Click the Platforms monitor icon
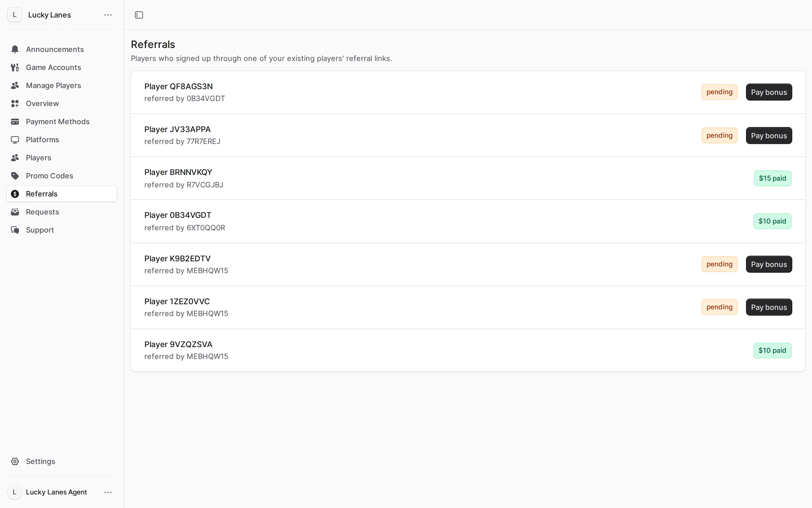The height and width of the screenshot is (508, 812). 15,140
